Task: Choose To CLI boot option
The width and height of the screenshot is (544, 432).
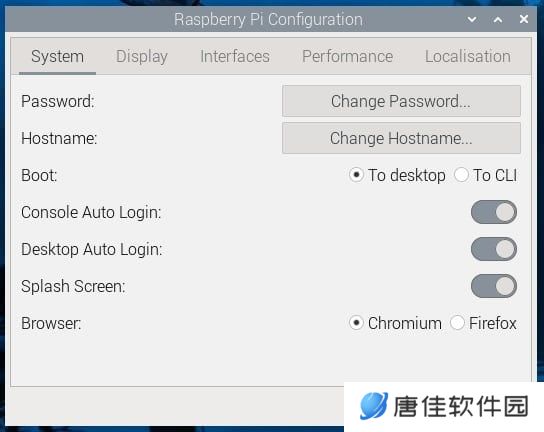Action: [486, 175]
